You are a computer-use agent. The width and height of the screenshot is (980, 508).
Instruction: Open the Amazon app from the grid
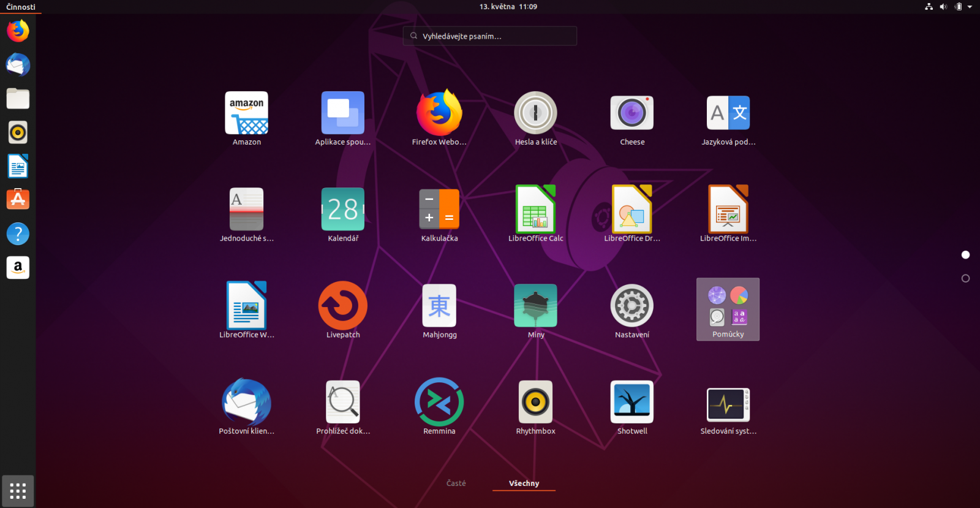pyautogui.click(x=247, y=119)
